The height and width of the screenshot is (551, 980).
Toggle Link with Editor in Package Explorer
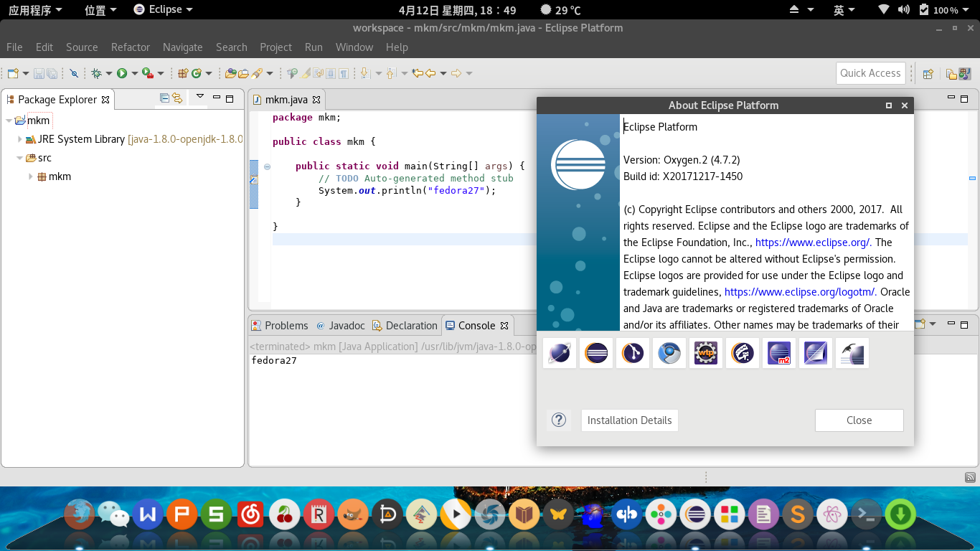click(x=177, y=98)
